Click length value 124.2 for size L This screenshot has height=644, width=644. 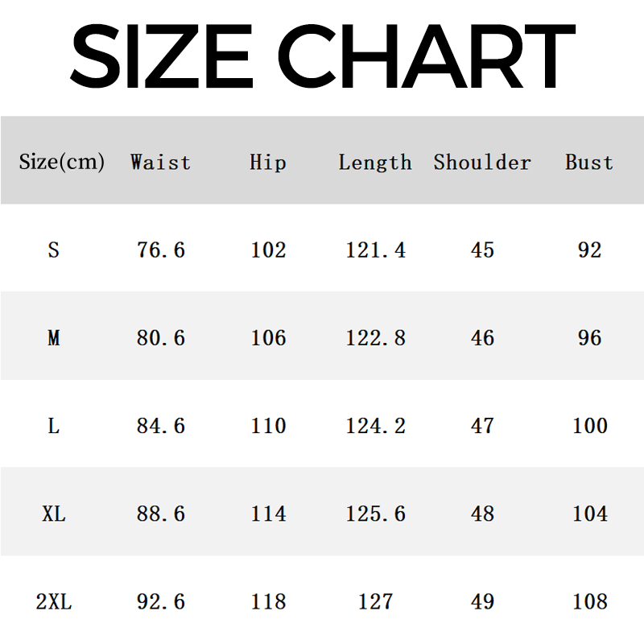(x=375, y=425)
